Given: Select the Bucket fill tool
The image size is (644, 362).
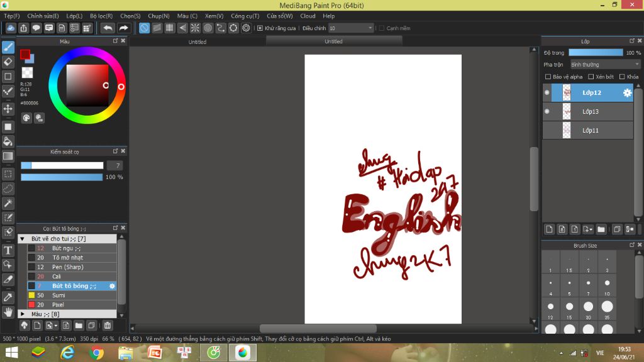Looking at the screenshot, I should pos(8,141).
